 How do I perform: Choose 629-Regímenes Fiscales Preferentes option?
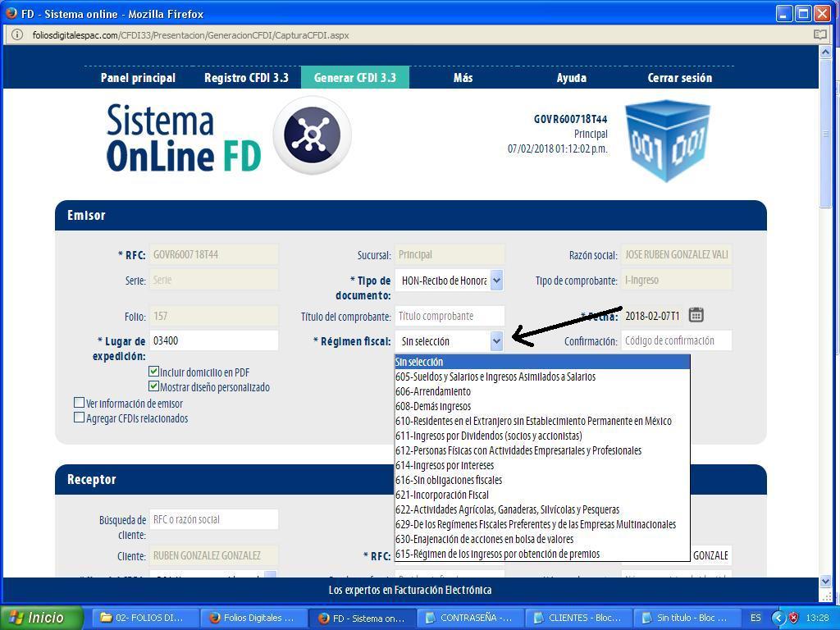click(x=542, y=524)
